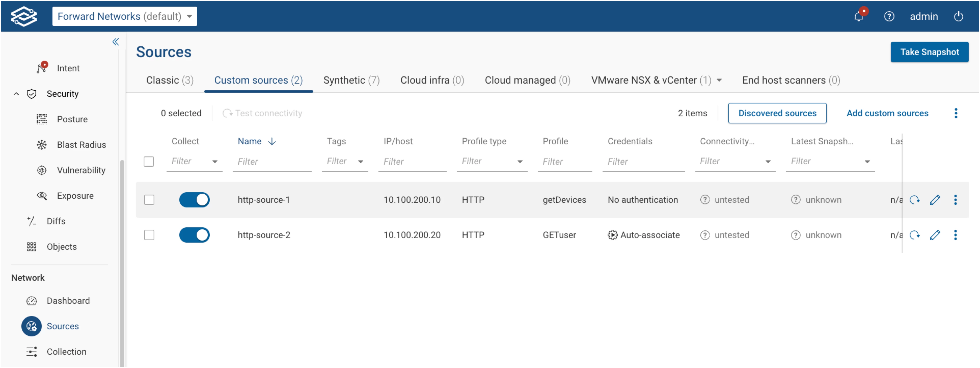The image size is (980, 368).
Task: Edit http-source-1 with pencil icon
Action: (935, 200)
